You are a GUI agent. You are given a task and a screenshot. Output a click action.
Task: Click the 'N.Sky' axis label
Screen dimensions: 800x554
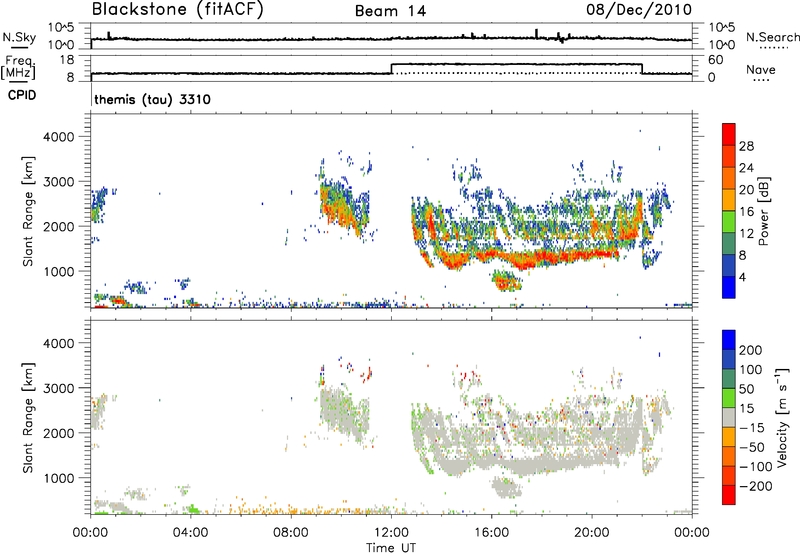(19, 37)
